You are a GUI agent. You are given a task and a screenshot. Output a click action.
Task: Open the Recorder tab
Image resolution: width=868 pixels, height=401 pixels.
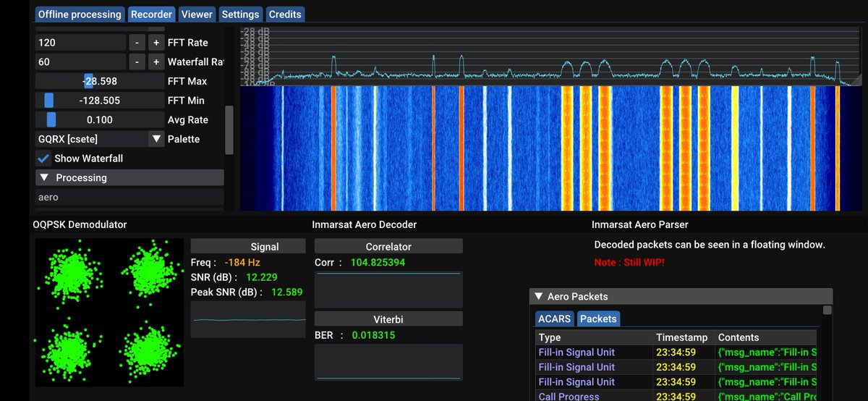click(x=152, y=14)
